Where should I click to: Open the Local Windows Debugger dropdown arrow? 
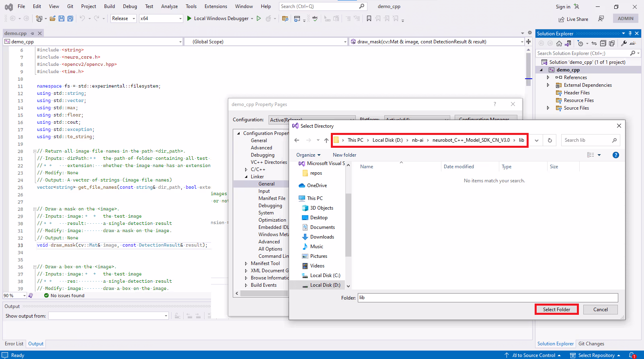pyautogui.click(x=252, y=18)
